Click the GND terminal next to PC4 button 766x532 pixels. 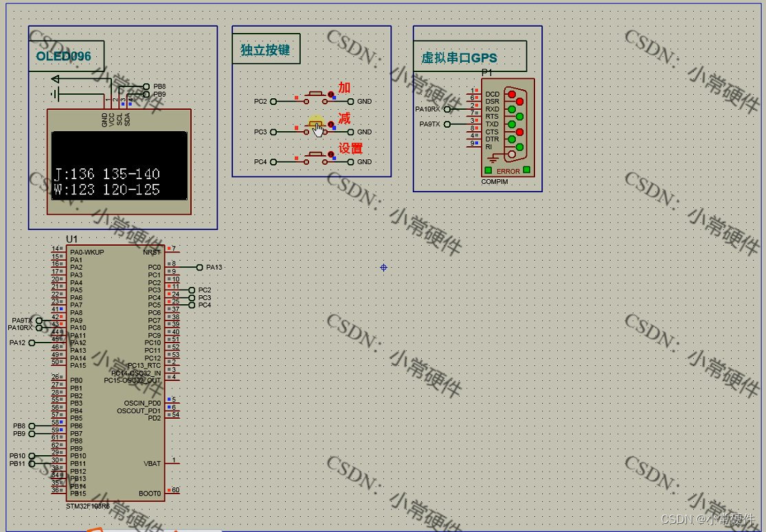pyautogui.click(x=352, y=161)
